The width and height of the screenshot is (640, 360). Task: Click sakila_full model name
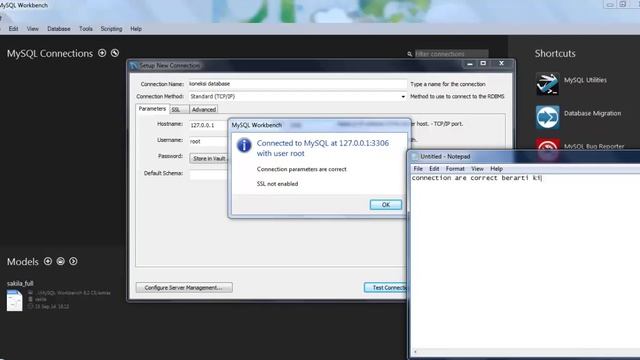click(20, 283)
